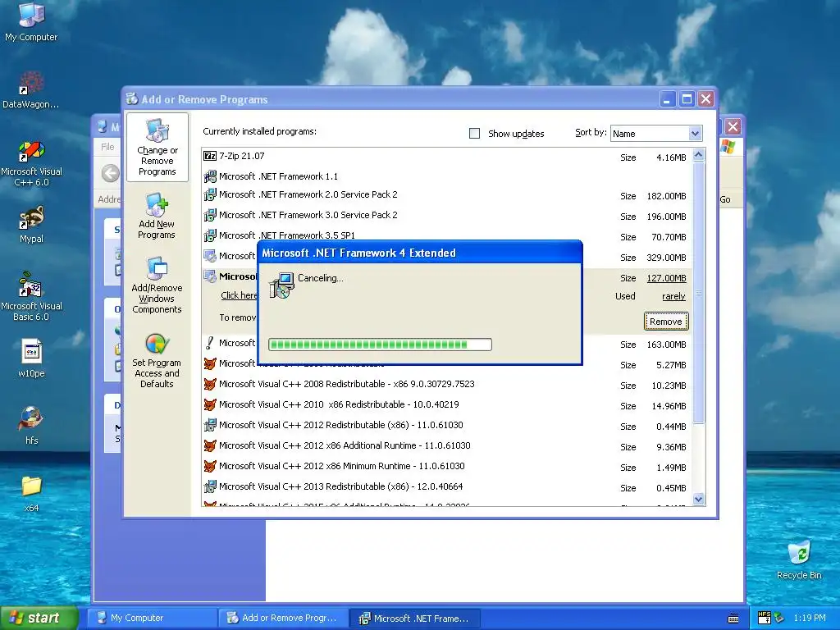Select Change or Remove Programs sidebar icon
840x630 pixels.
pyautogui.click(x=157, y=148)
